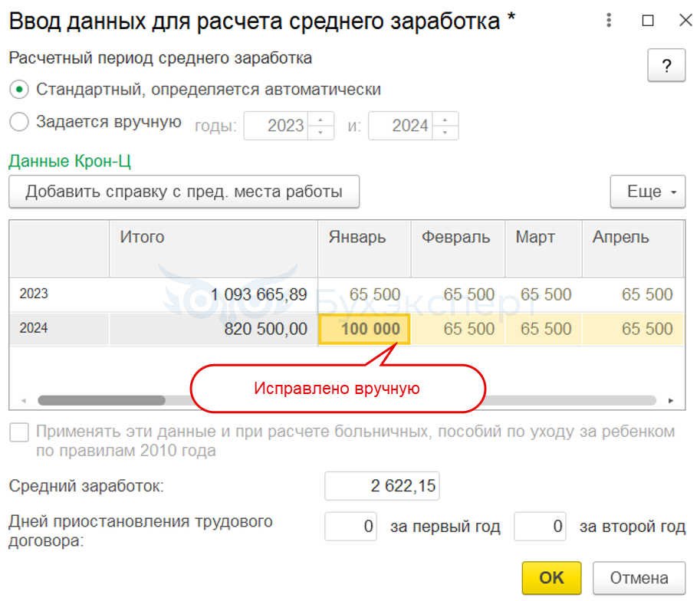This screenshot has height=601, width=700.
Task: Click the January 2023 cell 65 500
Action: [364, 294]
